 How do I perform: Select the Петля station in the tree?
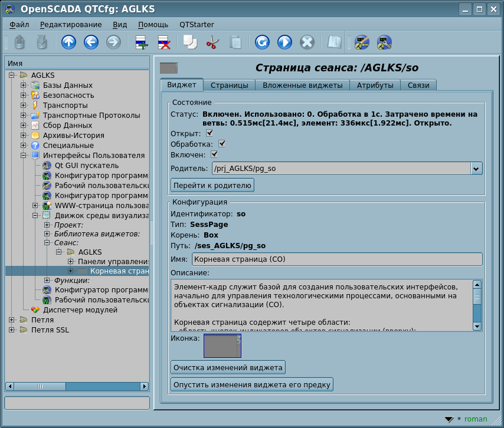click(x=42, y=320)
